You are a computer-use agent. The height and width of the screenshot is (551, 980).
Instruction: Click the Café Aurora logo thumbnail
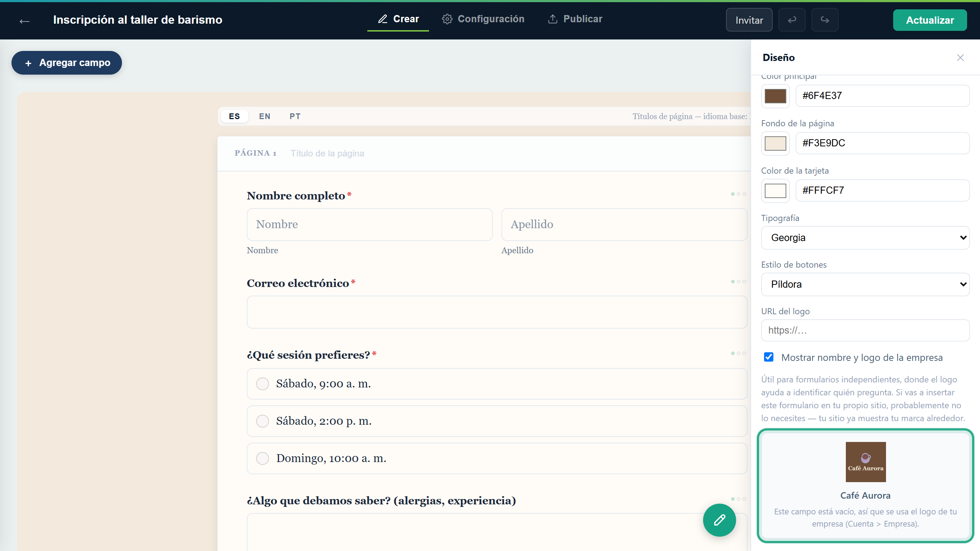pyautogui.click(x=866, y=462)
